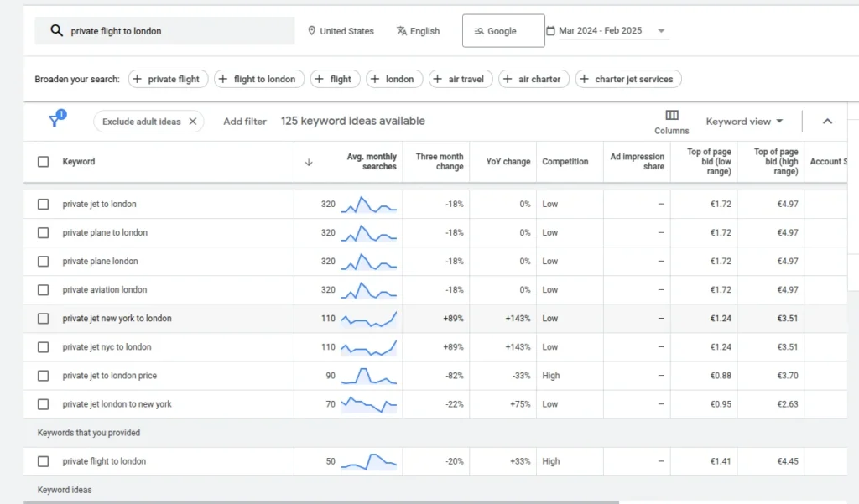Click into the keyword search field
Image resolution: width=859 pixels, height=504 pixels.
[x=176, y=31]
